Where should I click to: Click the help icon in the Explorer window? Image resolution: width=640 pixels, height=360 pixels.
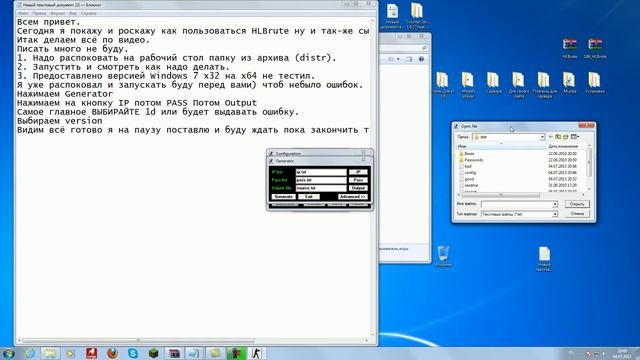pos(421,59)
